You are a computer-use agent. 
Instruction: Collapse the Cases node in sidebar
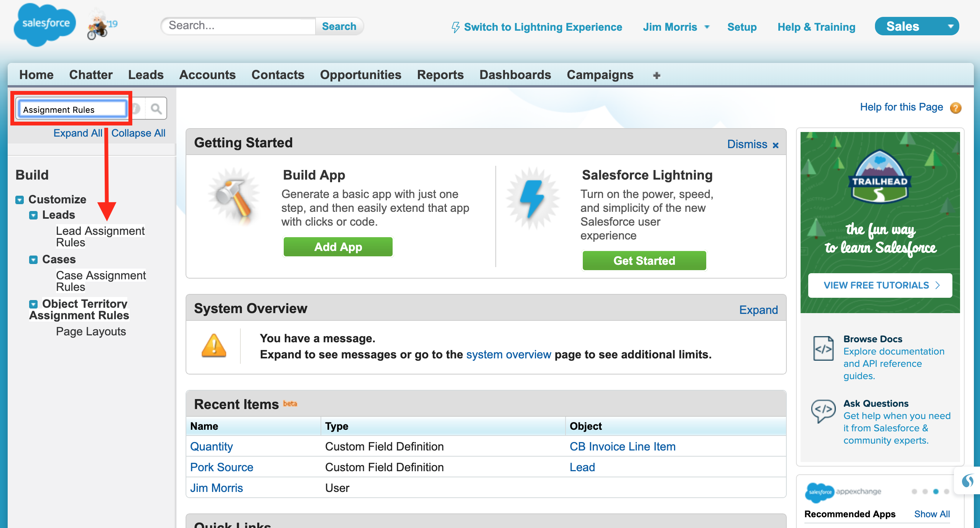tap(34, 260)
